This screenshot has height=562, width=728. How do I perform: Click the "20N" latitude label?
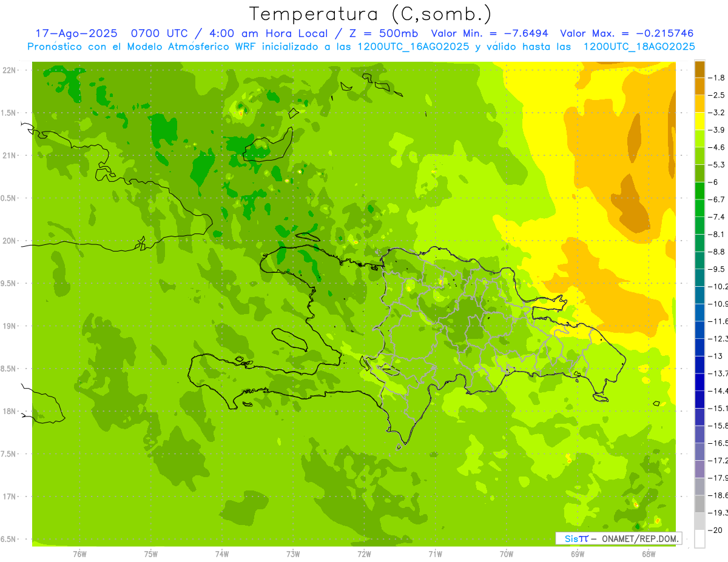click(x=9, y=241)
